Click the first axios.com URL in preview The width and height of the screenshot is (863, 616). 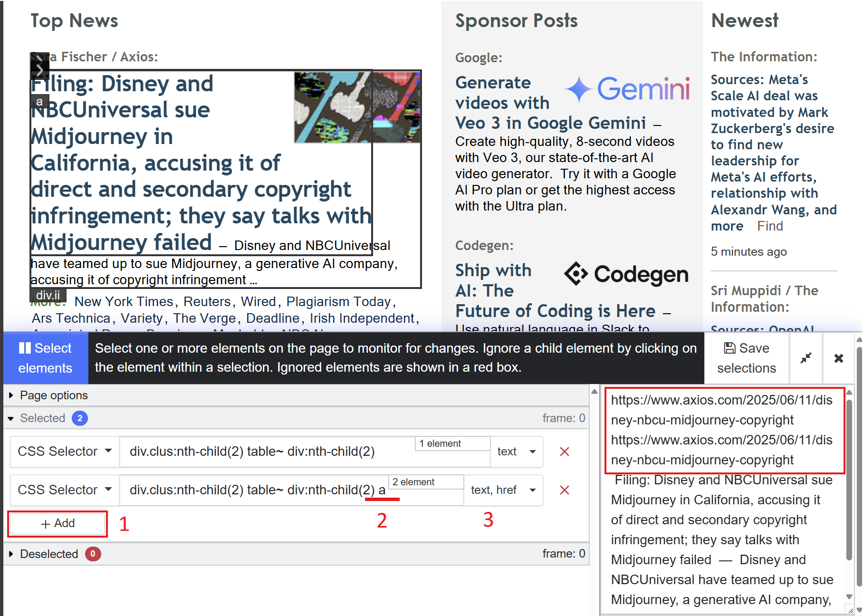[x=722, y=410]
